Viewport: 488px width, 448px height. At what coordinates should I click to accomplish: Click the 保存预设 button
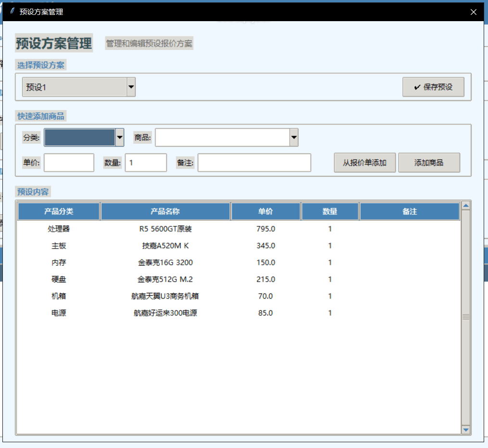point(433,87)
